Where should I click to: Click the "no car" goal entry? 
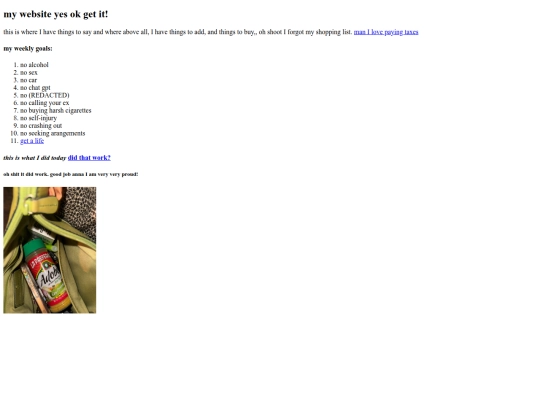tap(29, 80)
